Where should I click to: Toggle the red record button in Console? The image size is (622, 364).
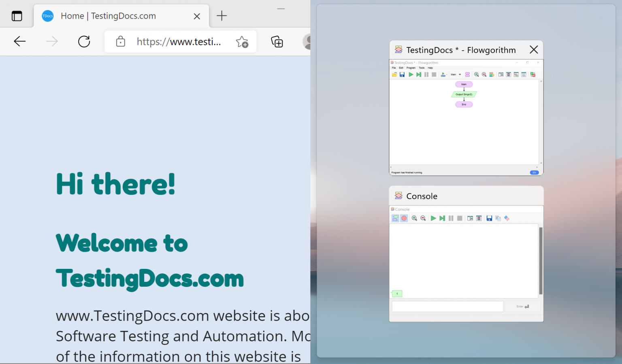[404, 218]
